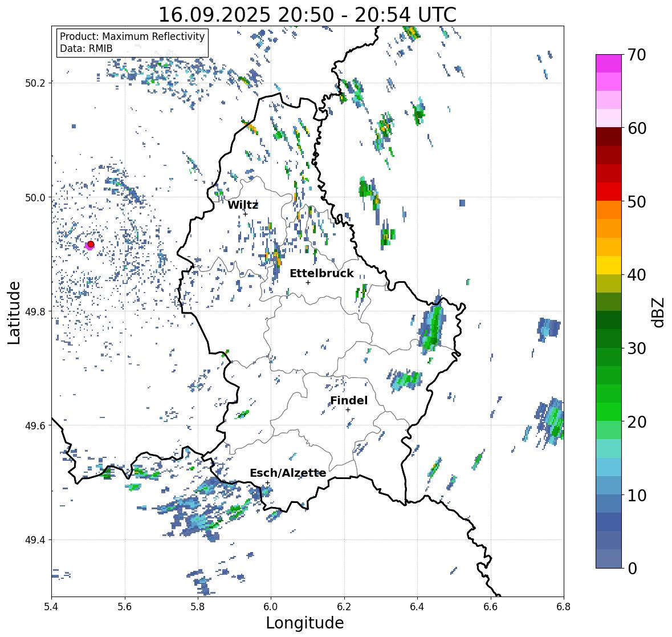Click the Latitude axis label
The image size is (672, 637).
tap(14, 313)
